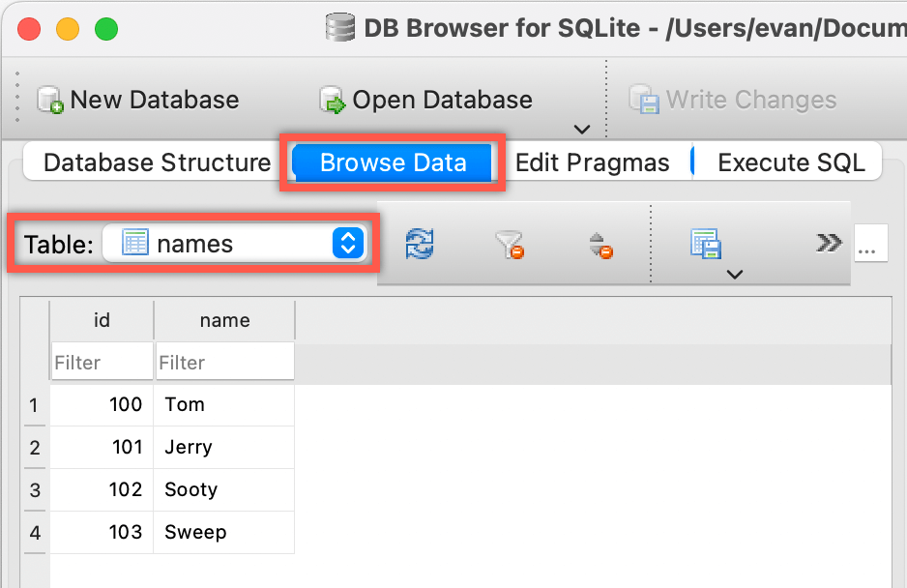Expand the save-view options chevron

point(735,274)
